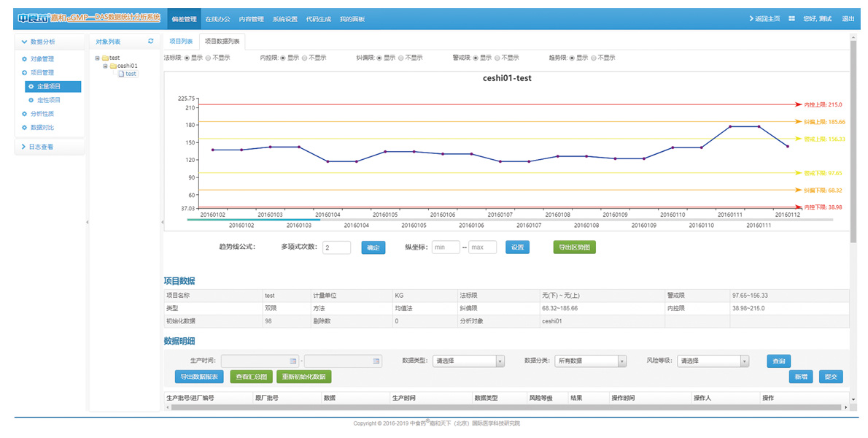868x438 pixels.
Task: Open the 数据类型 dropdown
Action: coord(468,361)
